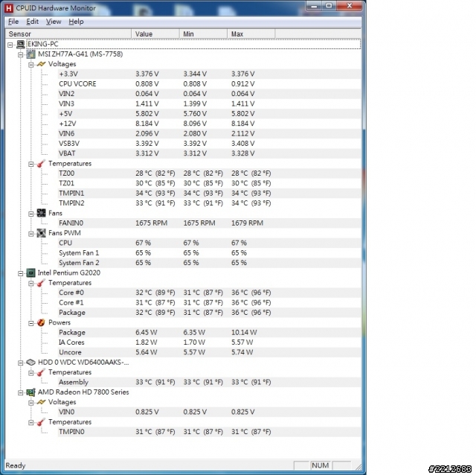Click the MSI ZH77A-G41 motherboard icon
This screenshot has width=476, height=475.
pos(31,54)
